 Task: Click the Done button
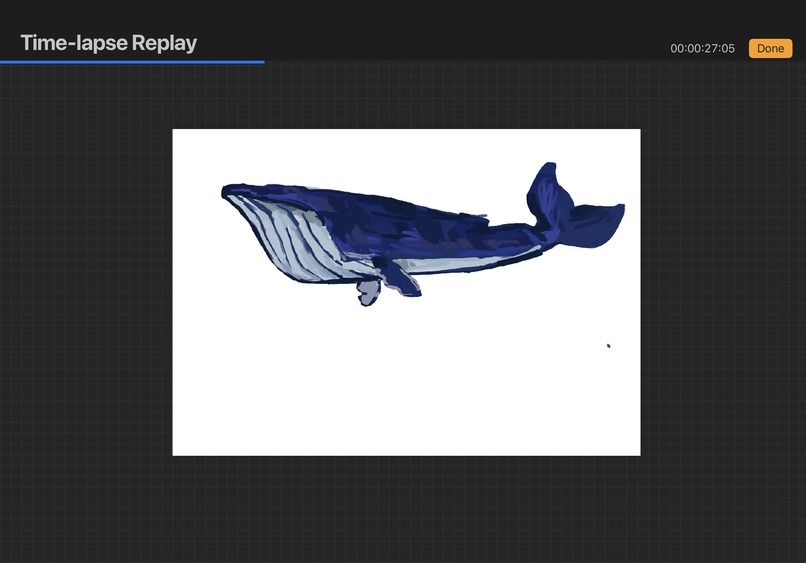pos(770,48)
